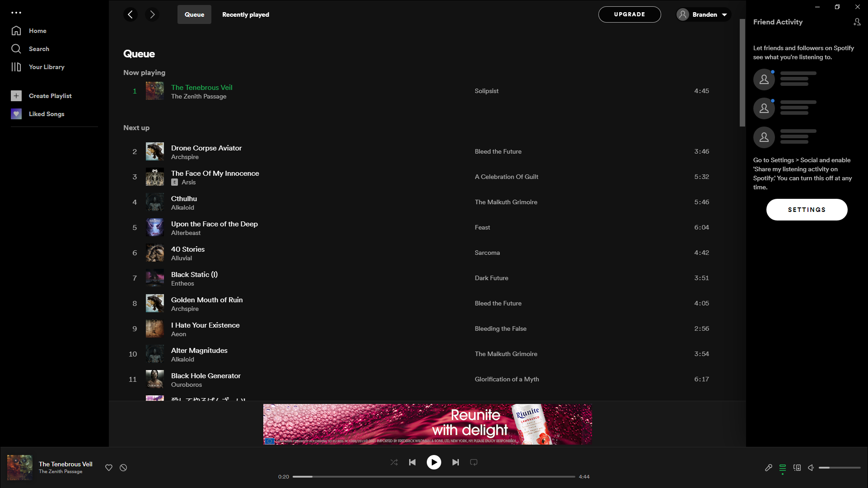Switch to the Recently played tab
The width and height of the screenshot is (868, 488).
coord(246,14)
